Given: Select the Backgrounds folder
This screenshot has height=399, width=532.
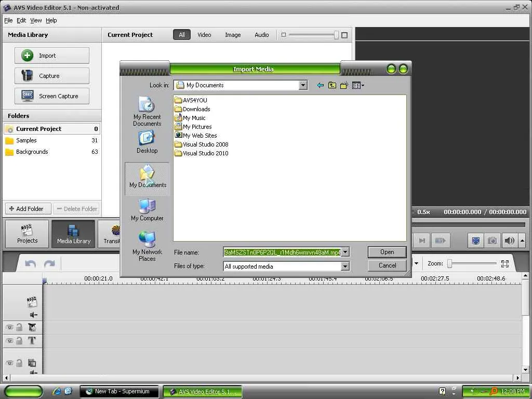Looking at the screenshot, I should 52,152.
